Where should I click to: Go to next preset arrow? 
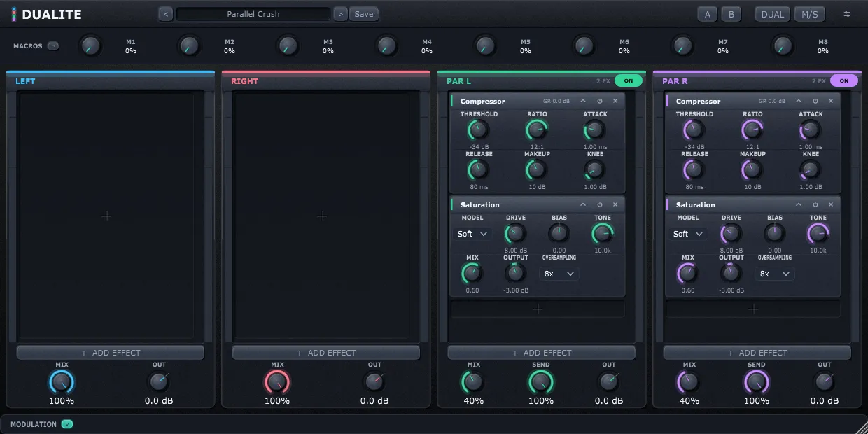tap(340, 14)
